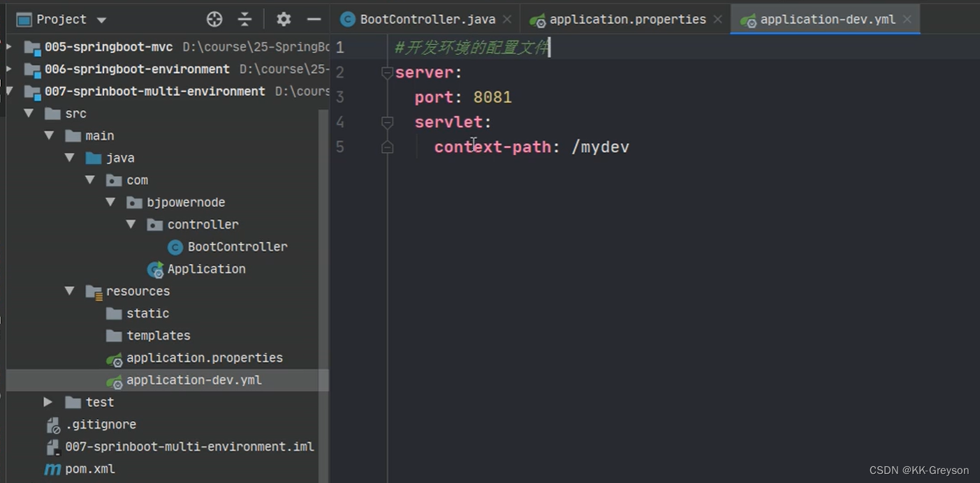Click the Project tool window icon

[x=24, y=20]
